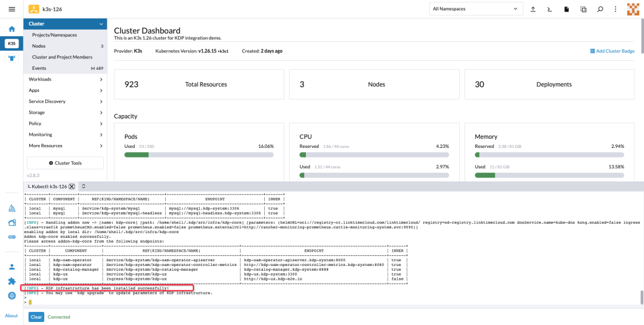Screen dimensions: 644x325
Task: Open the local cluster bull icon
Action: click(x=12, y=58)
